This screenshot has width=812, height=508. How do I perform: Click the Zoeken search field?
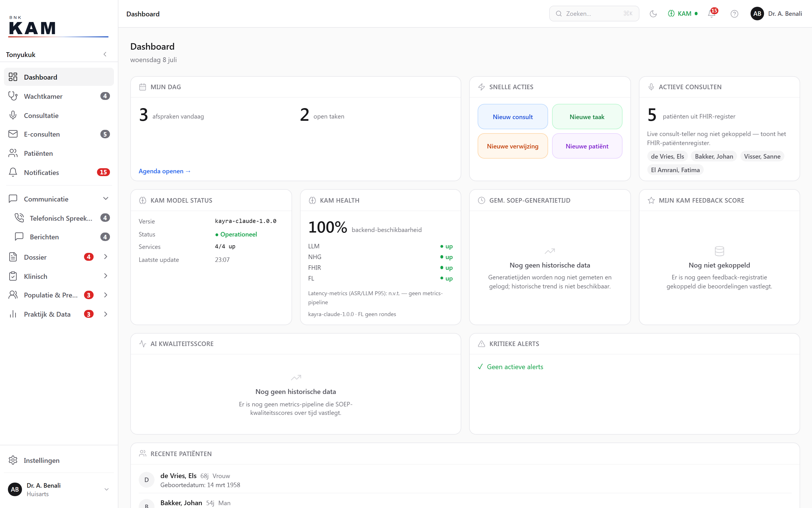pos(594,14)
